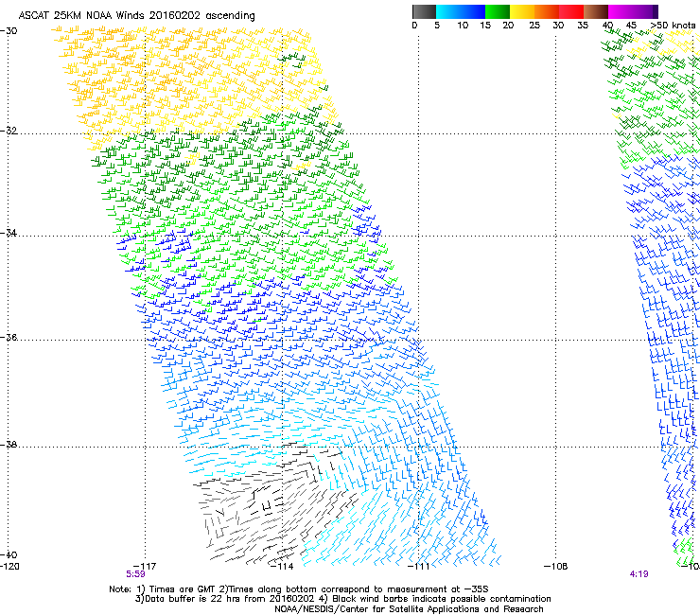The image size is (700, 615).
Task: Click the magenta 40-45 knots legend color
Action: (x=621, y=11)
